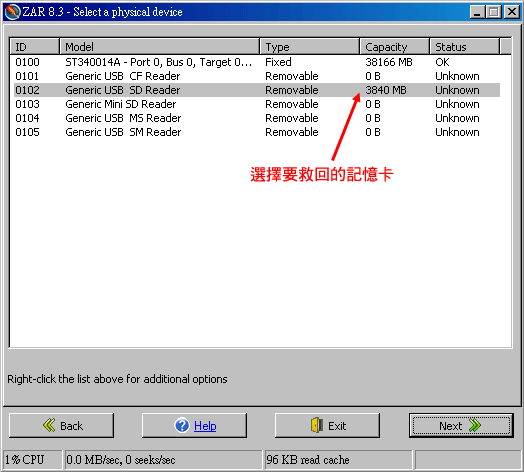
Task: Click the green double-arrow Back icon
Action: click(49, 425)
